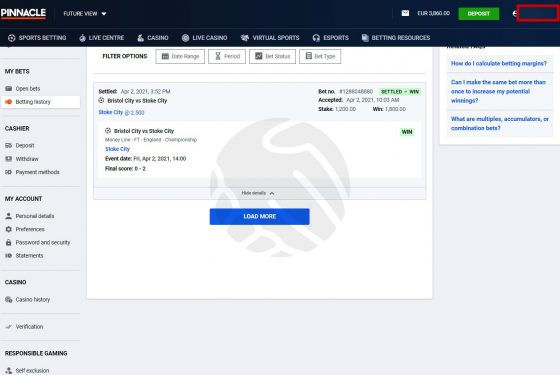Open the mail envelope icon in header
This screenshot has width=560, height=375.
pyautogui.click(x=405, y=13)
